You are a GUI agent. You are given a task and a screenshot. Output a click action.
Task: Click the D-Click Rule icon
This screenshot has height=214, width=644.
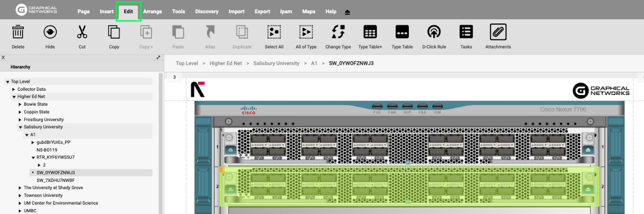(x=434, y=32)
